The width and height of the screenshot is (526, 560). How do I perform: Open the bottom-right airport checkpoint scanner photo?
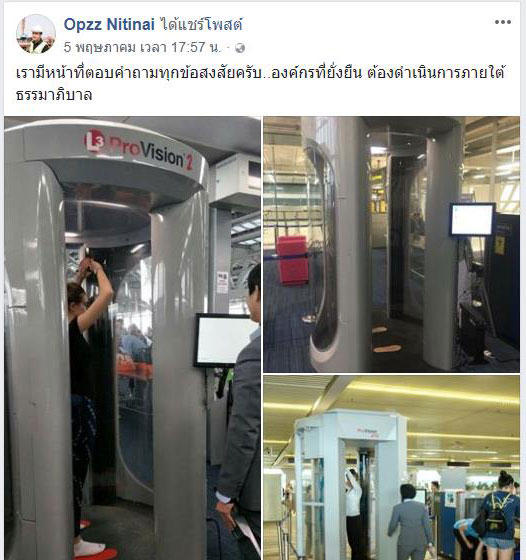(391, 468)
